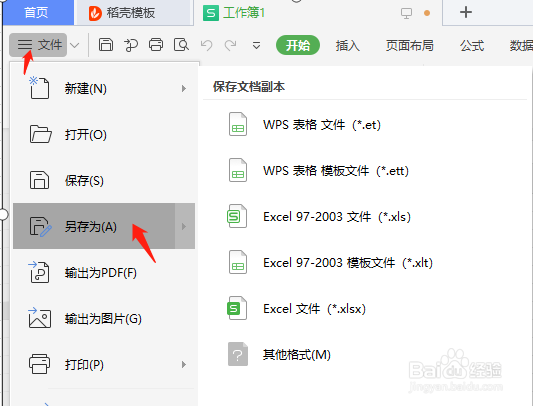
Task: Expand the 新建(N) submenu arrow
Action: coord(184,88)
